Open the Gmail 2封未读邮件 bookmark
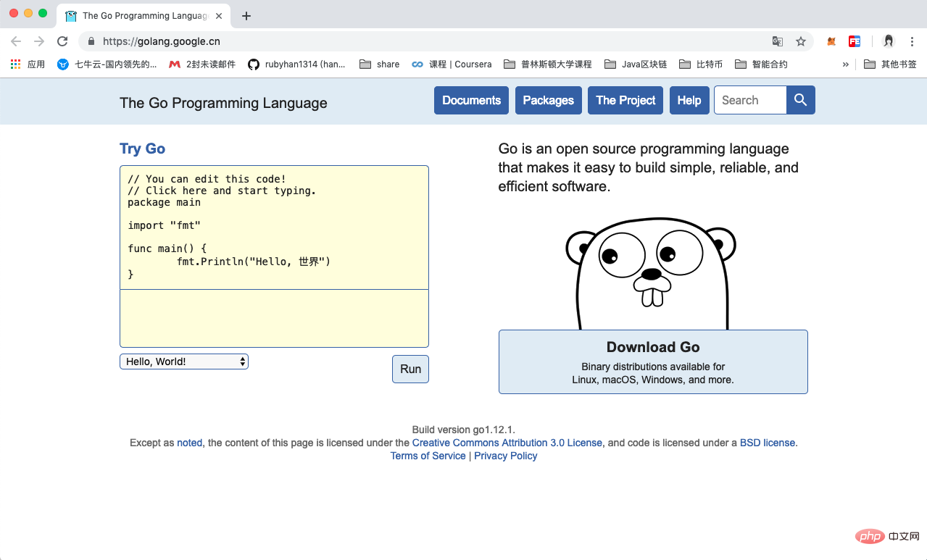Image resolution: width=927 pixels, height=560 pixels. click(202, 64)
